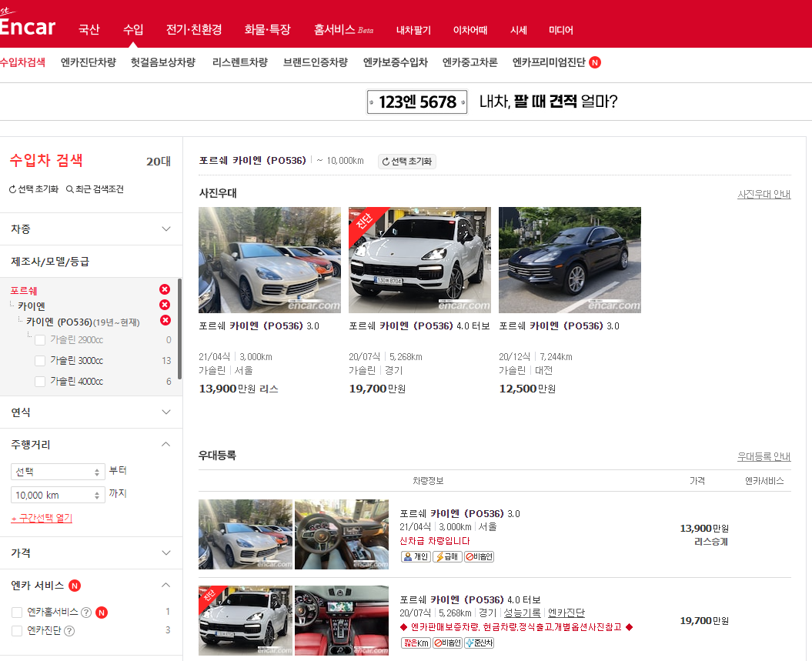Select the 엔카중고차론 tab
Image resolution: width=812 pixels, height=661 pixels.
[x=469, y=62]
